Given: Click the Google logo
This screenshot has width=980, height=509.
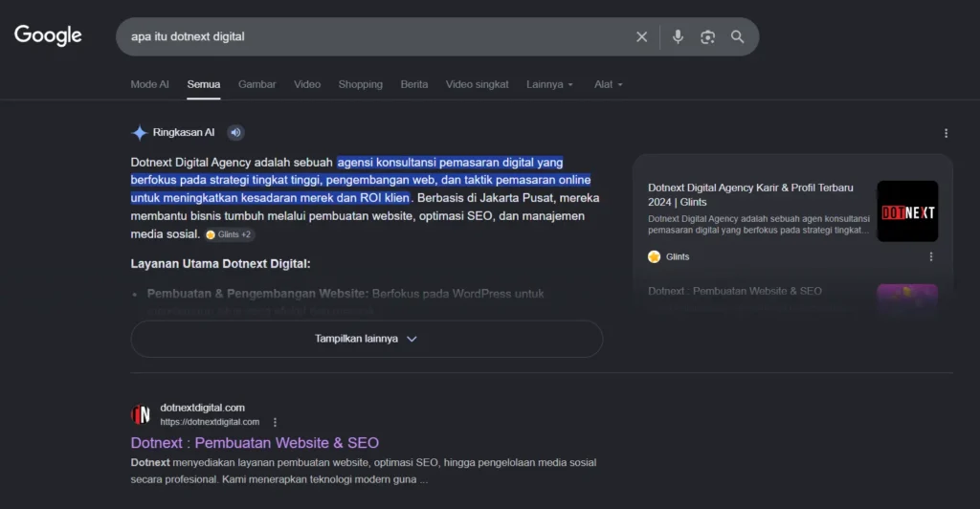Looking at the screenshot, I should click(x=48, y=35).
